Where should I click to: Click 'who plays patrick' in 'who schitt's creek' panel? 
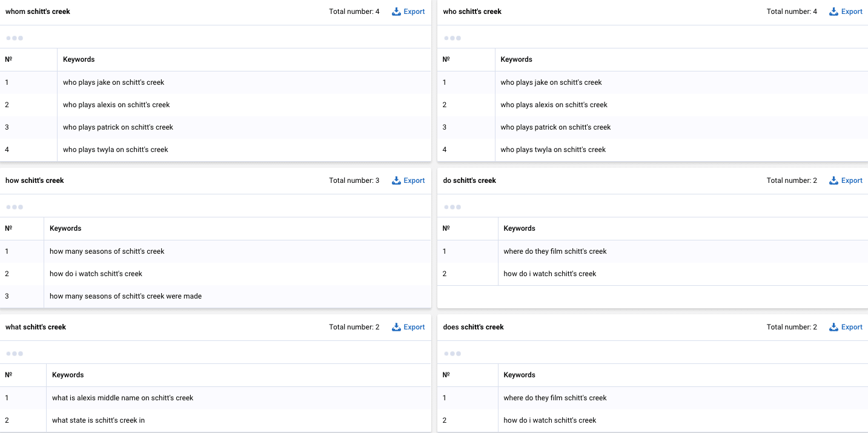click(555, 127)
